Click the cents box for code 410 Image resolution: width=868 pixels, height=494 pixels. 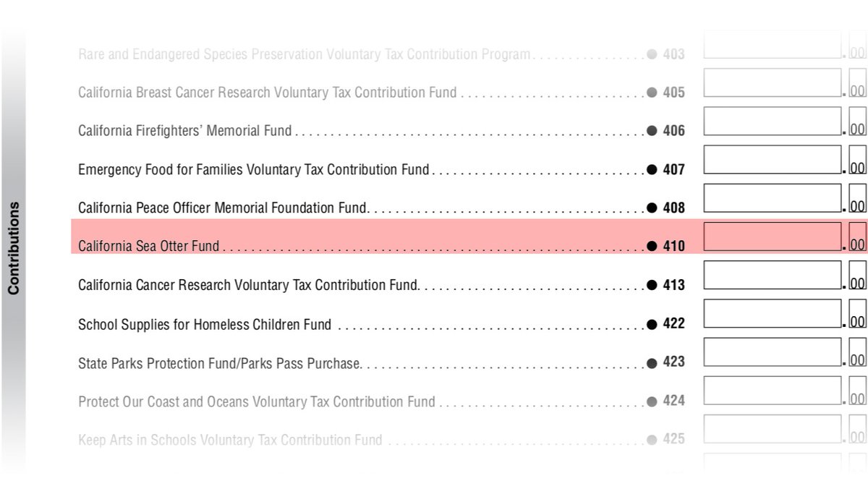[x=857, y=237]
